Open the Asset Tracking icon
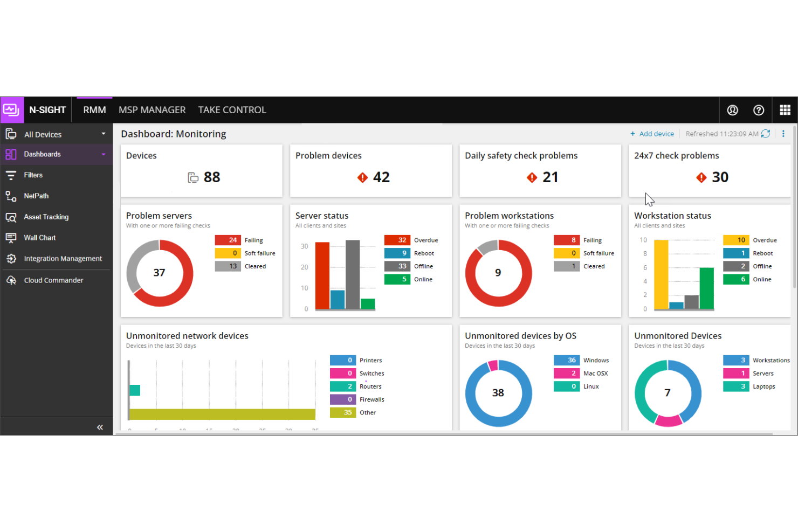The height and width of the screenshot is (532, 798). coord(11,217)
